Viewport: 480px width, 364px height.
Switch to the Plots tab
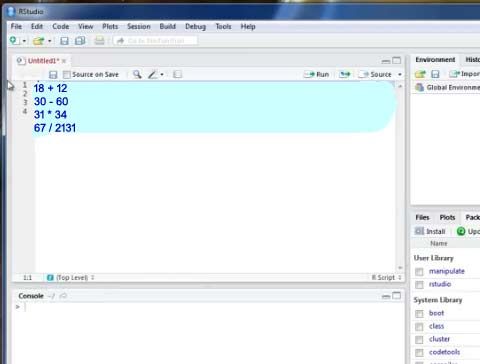tap(447, 217)
